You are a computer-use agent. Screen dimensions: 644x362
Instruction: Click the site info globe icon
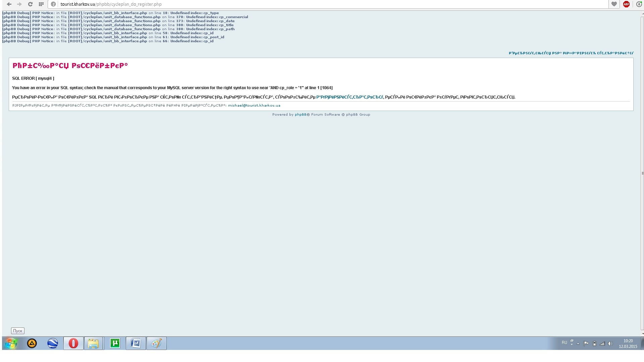(x=53, y=4)
